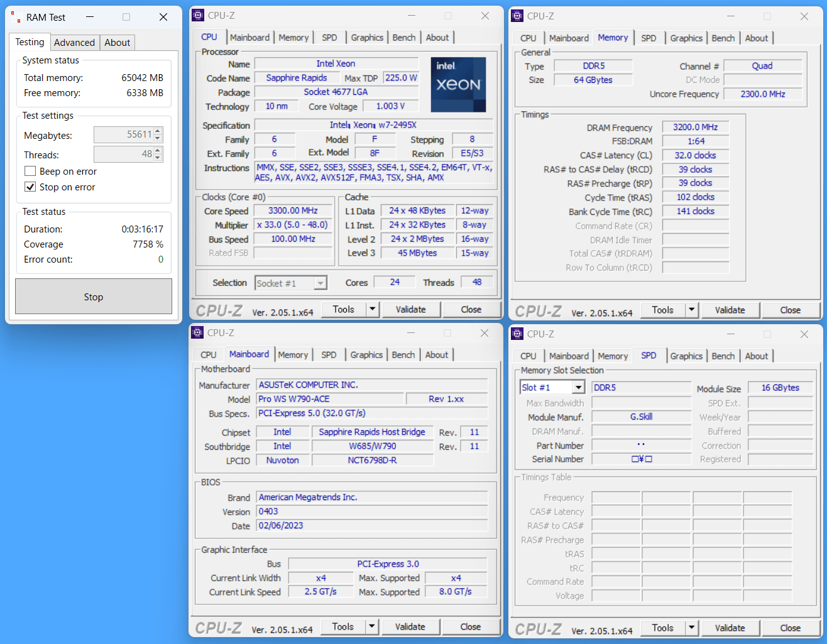Open CPU tab in the Memory-tab CPU-Z window
Image resolution: width=827 pixels, height=644 pixels.
[x=529, y=38]
